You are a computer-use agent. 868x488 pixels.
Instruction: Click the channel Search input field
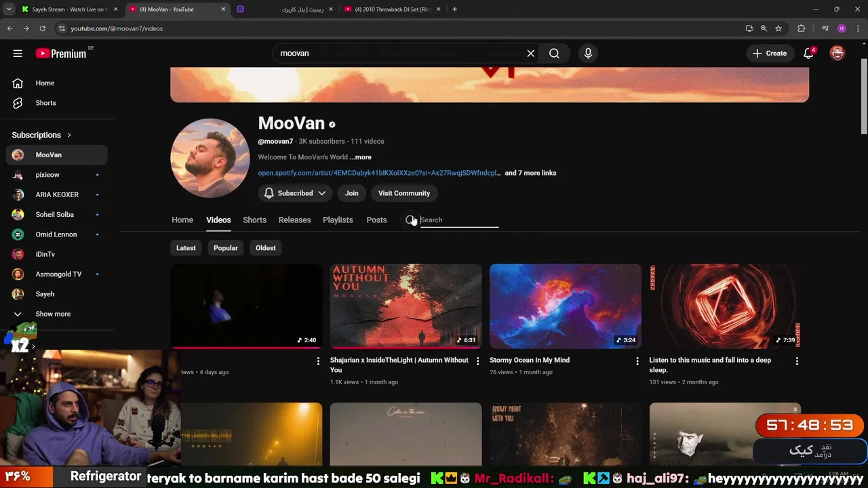(459, 220)
